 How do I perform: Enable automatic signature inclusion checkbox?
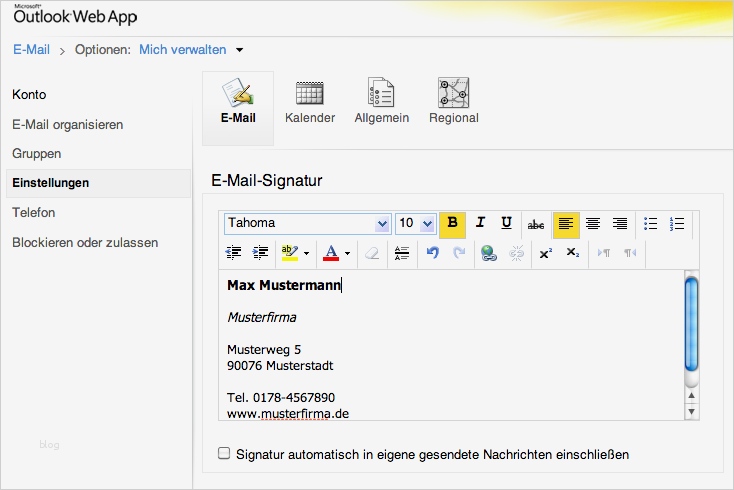coord(224,453)
